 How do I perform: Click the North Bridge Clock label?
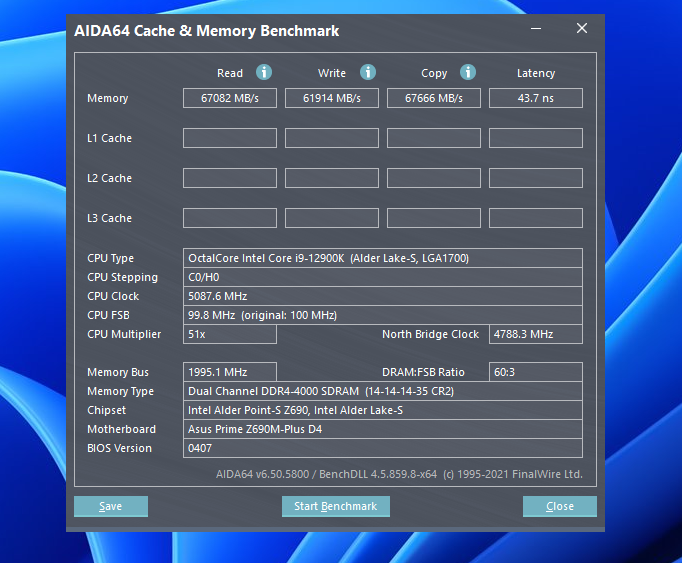coord(430,334)
